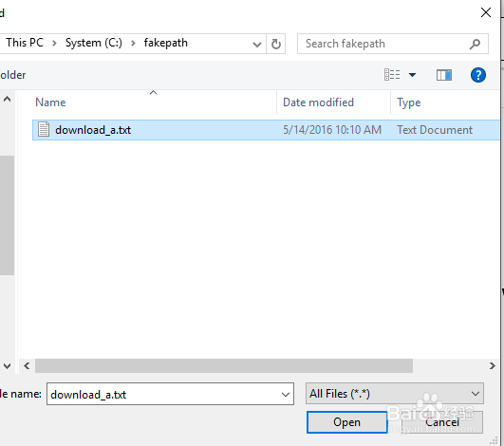Click the navigation pane scroll up arrow

(x=7, y=99)
